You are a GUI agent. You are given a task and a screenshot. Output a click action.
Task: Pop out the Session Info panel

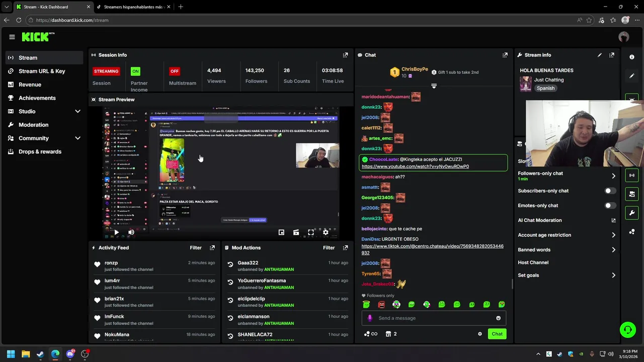click(345, 55)
